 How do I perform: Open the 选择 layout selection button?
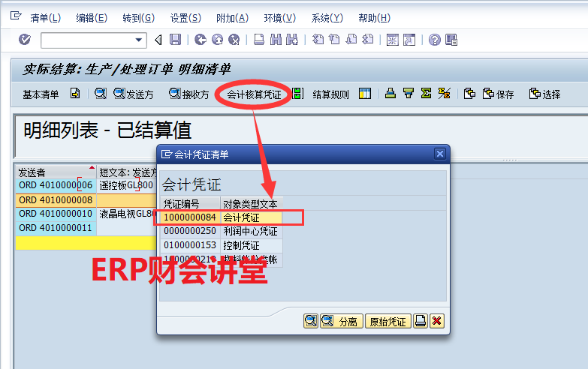pyautogui.click(x=544, y=94)
